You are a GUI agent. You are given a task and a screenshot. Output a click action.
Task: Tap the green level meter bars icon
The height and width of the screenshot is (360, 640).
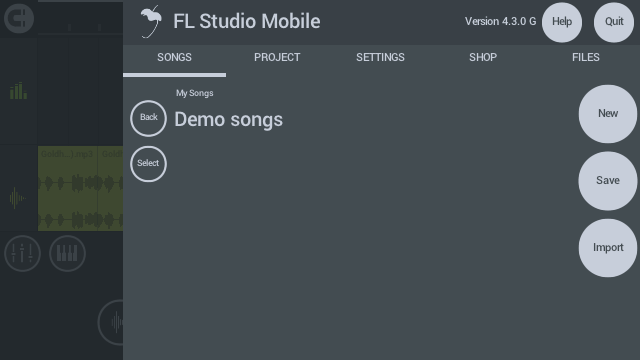(x=18, y=91)
